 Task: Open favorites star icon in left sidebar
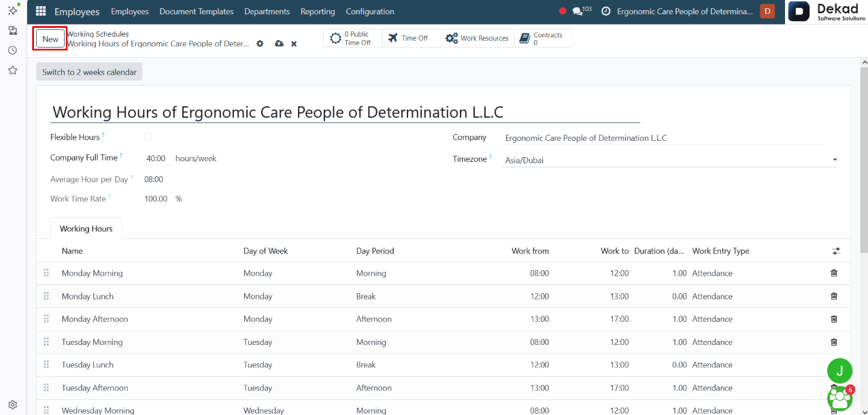click(x=12, y=70)
